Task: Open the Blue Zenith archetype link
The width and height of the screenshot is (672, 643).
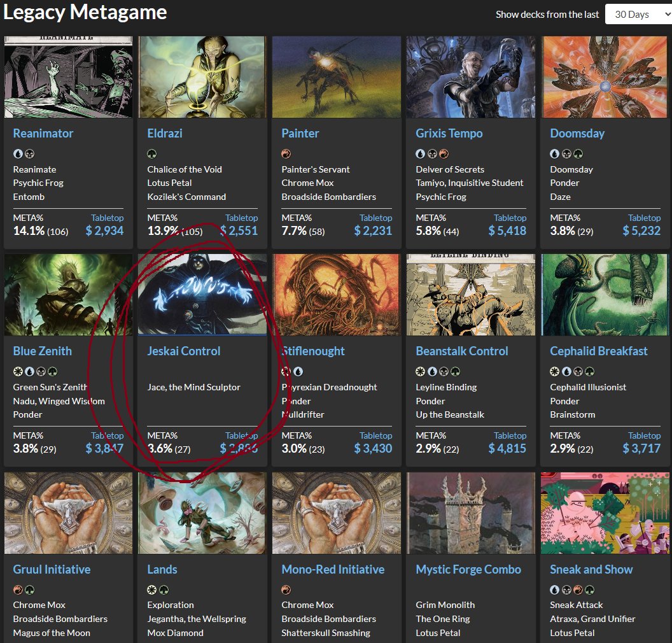Action: point(42,351)
